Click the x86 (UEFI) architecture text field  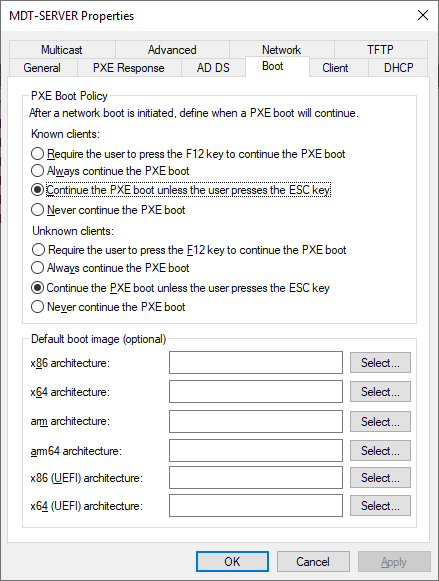[x=256, y=478]
